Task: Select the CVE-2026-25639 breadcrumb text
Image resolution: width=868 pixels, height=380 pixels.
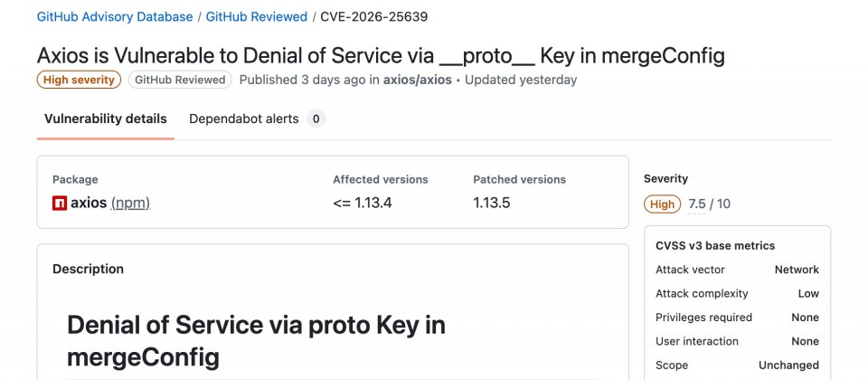Action: tap(374, 16)
